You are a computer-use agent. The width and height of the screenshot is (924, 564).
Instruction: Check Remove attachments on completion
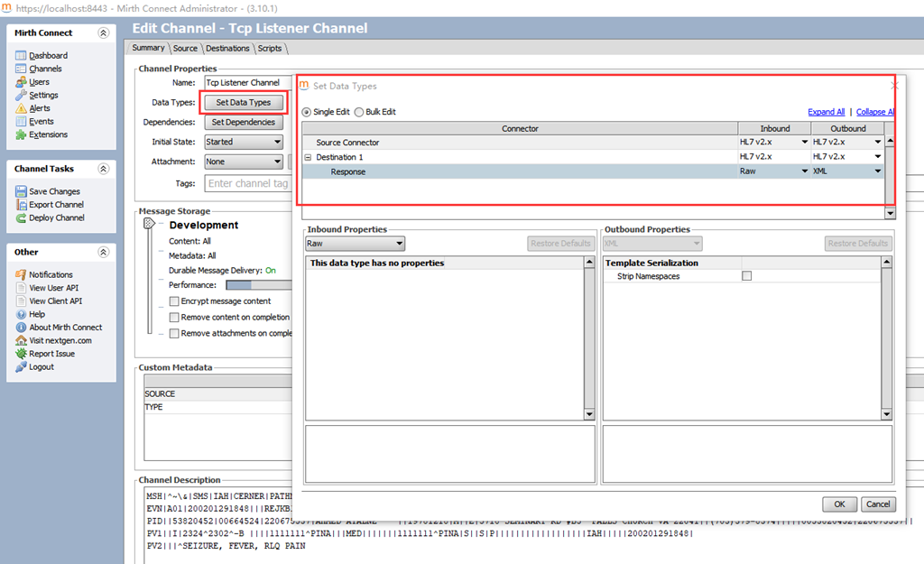(x=174, y=334)
